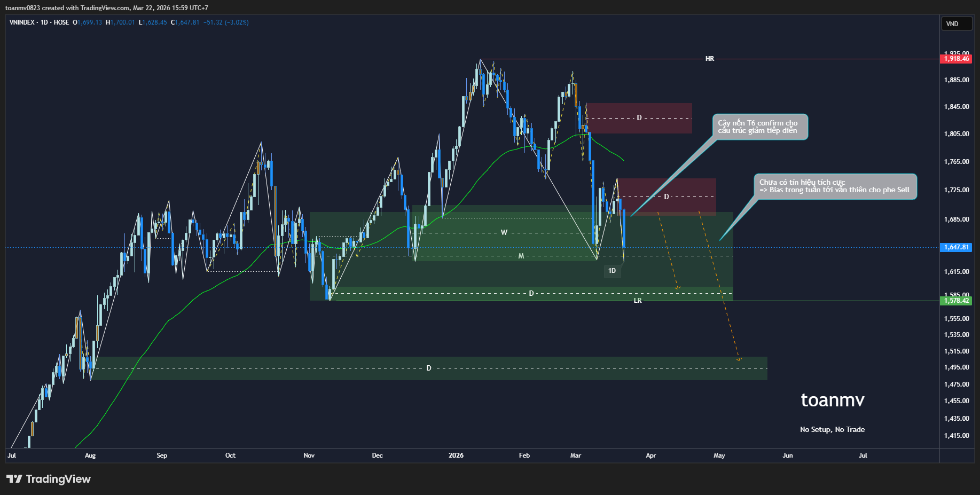Click Apr on the time axis

(650, 455)
